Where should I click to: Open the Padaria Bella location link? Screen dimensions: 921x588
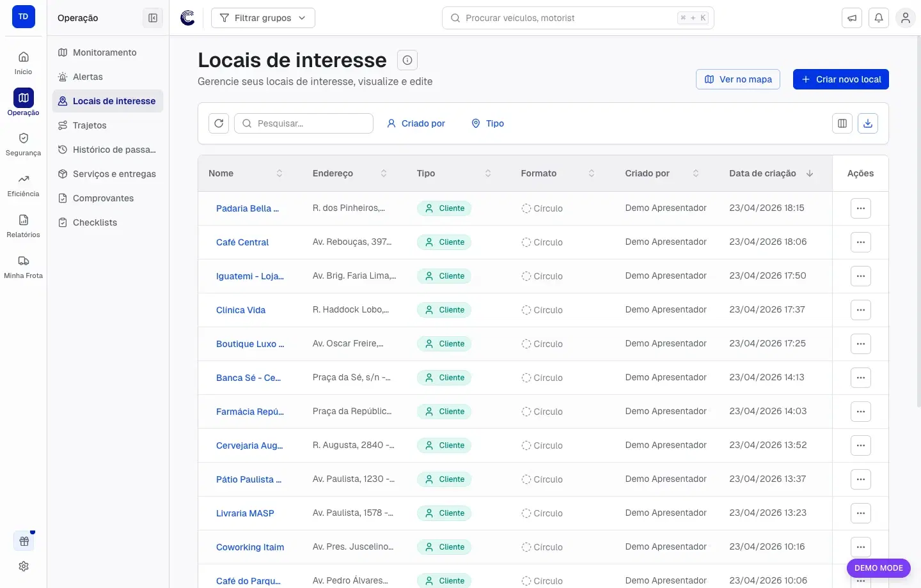[248, 208]
